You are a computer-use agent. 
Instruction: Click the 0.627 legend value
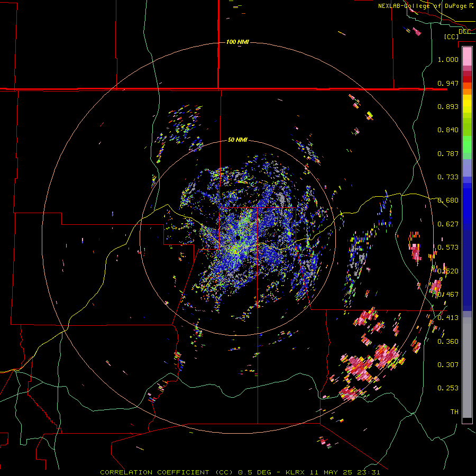point(448,224)
